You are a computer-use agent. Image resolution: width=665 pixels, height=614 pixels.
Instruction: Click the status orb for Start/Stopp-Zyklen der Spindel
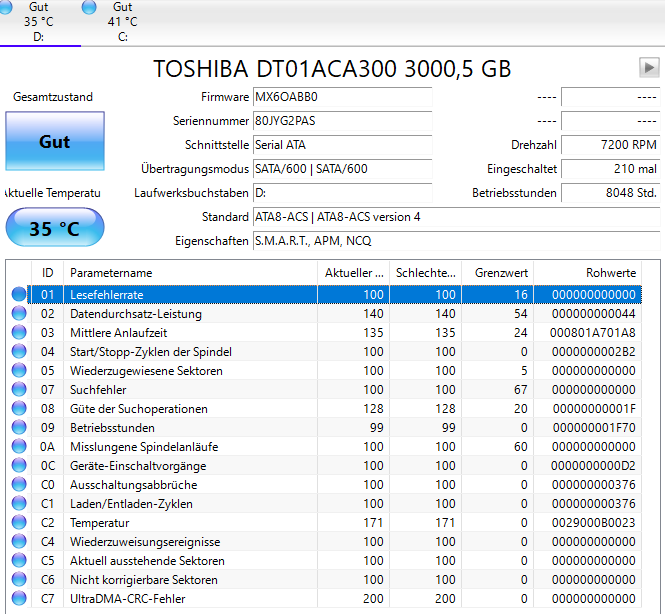pyautogui.click(x=19, y=351)
